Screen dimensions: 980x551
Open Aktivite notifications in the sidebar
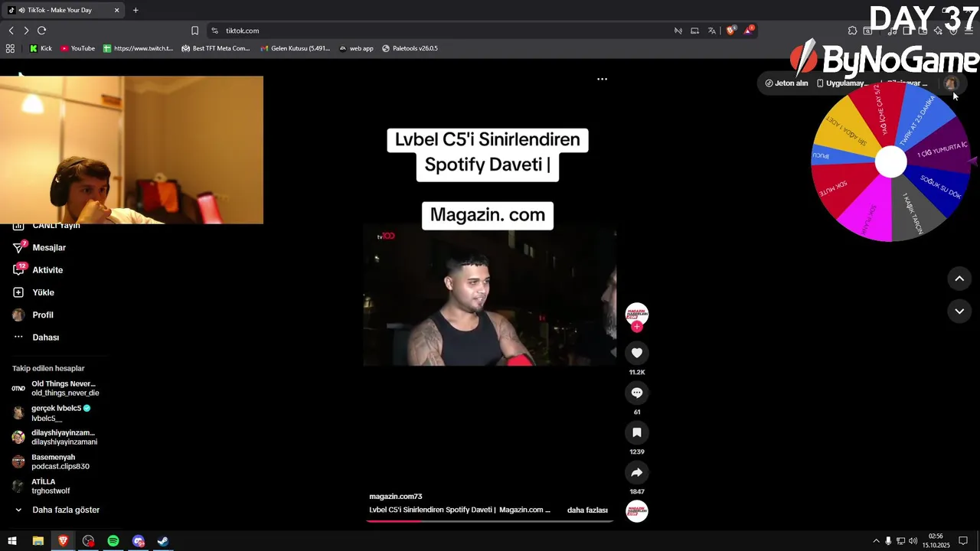click(x=47, y=270)
